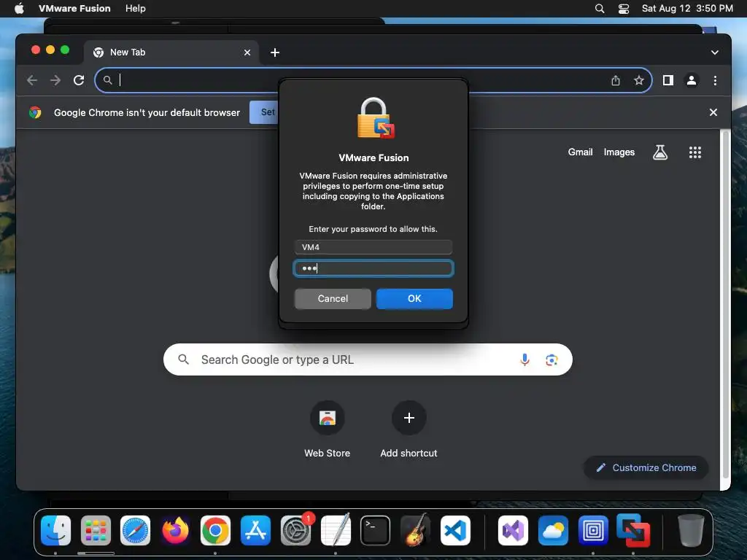Reload the page in Chrome
The image size is (747, 560).
click(x=79, y=80)
